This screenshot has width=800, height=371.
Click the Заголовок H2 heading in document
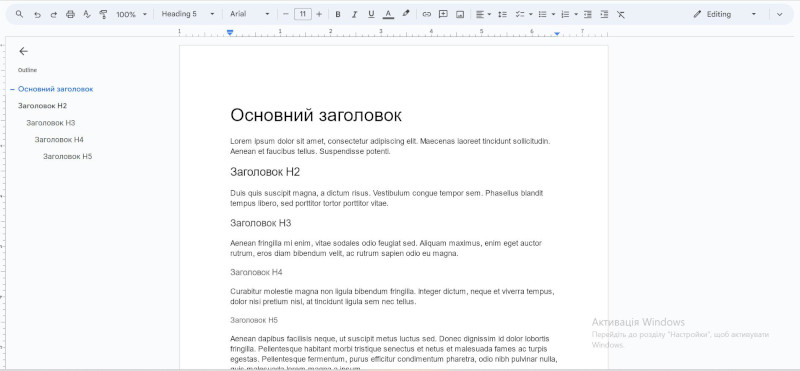click(x=265, y=172)
